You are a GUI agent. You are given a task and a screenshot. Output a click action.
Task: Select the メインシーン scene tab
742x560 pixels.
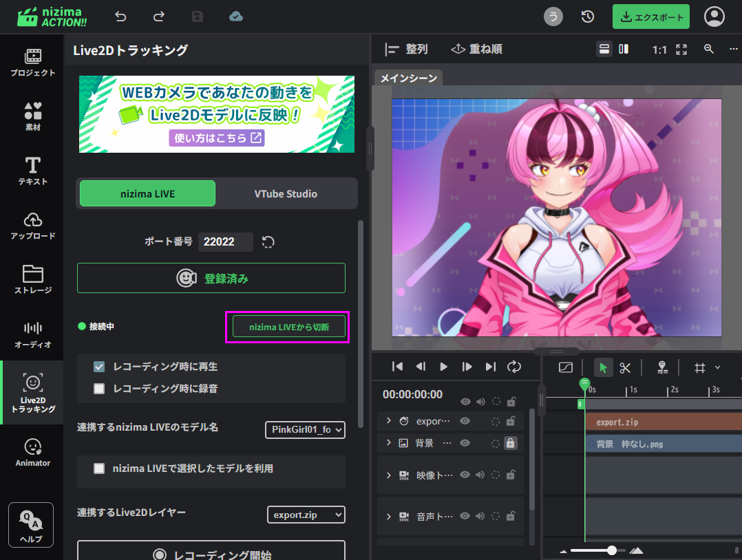click(409, 78)
